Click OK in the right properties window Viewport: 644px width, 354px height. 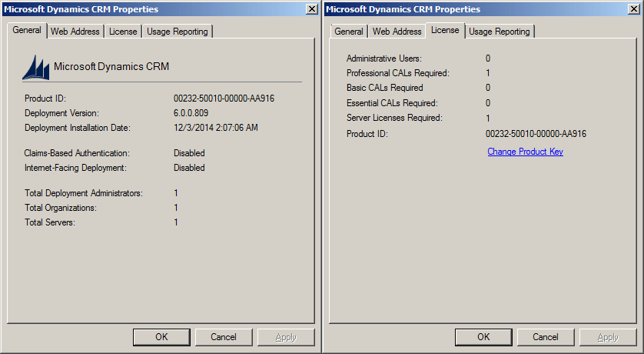[483, 337]
